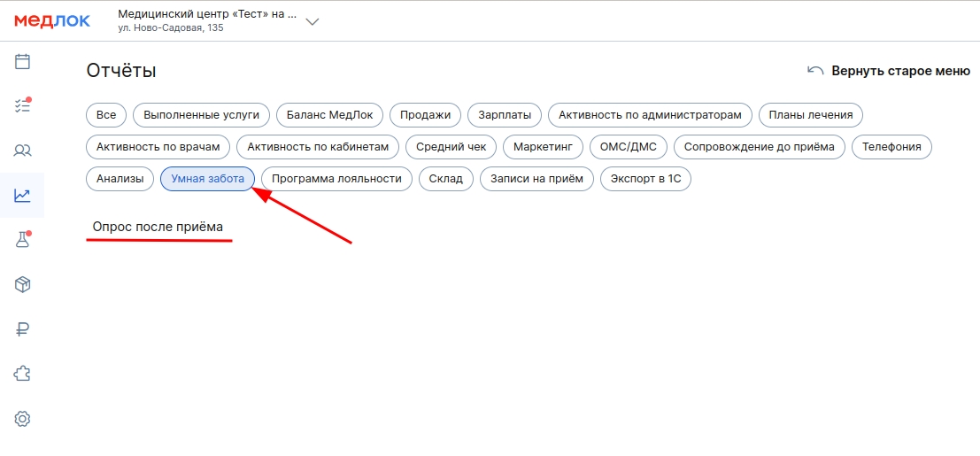
Task: Select the Анализы filter chip
Action: click(x=120, y=179)
